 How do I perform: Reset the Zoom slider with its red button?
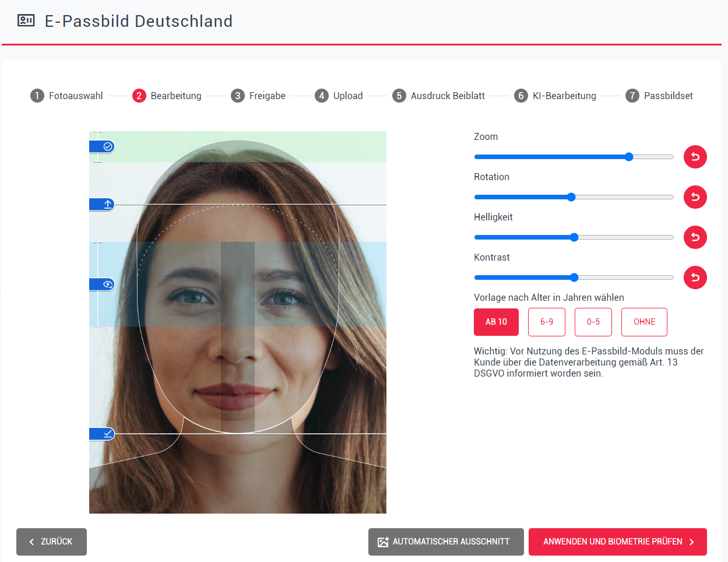tap(695, 157)
